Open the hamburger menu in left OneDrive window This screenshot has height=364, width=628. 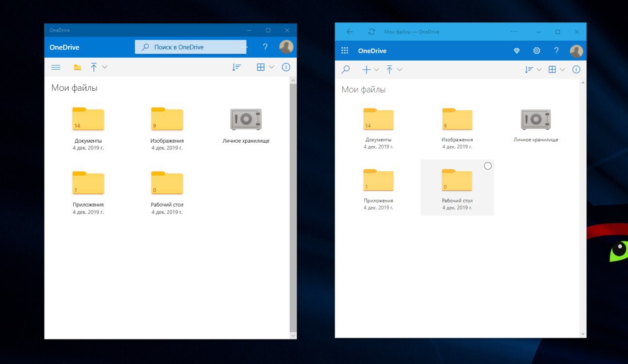coord(56,67)
